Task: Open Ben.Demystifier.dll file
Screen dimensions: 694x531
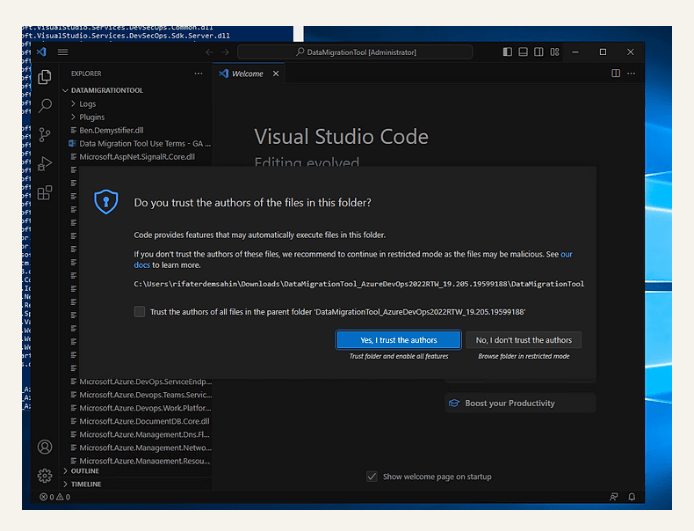Action: tap(137, 130)
